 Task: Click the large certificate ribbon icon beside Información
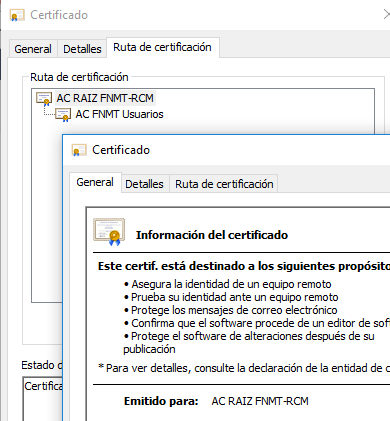click(109, 232)
